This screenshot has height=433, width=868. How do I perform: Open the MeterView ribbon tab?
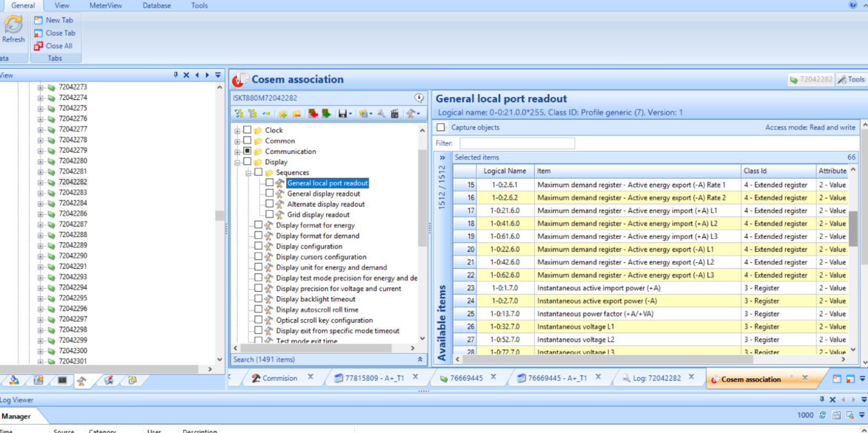pyautogui.click(x=106, y=6)
